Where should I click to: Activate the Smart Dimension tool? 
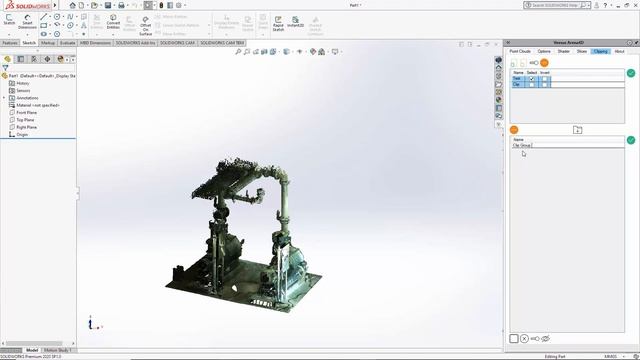(x=27, y=21)
